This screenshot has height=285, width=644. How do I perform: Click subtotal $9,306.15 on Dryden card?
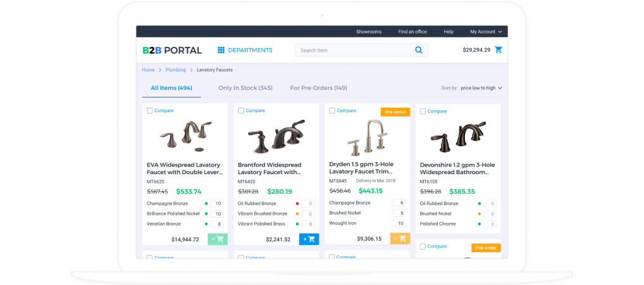coord(369,239)
